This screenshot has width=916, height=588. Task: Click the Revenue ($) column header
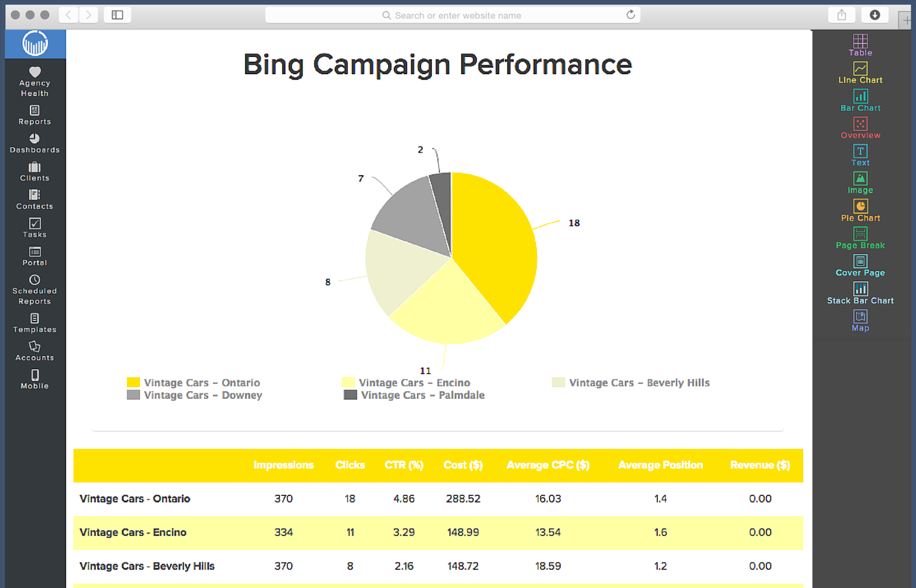pyautogui.click(x=760, y=465)
